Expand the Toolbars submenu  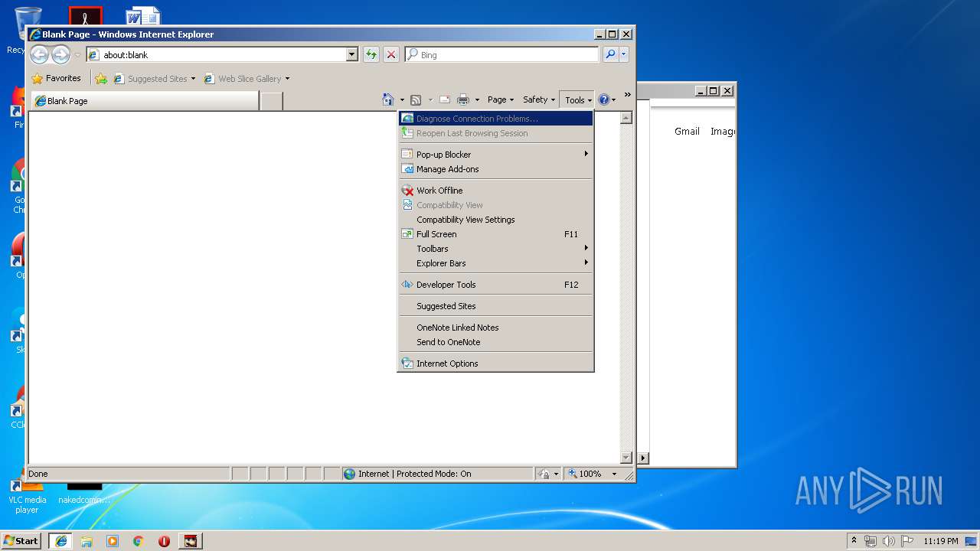[495, 249]
